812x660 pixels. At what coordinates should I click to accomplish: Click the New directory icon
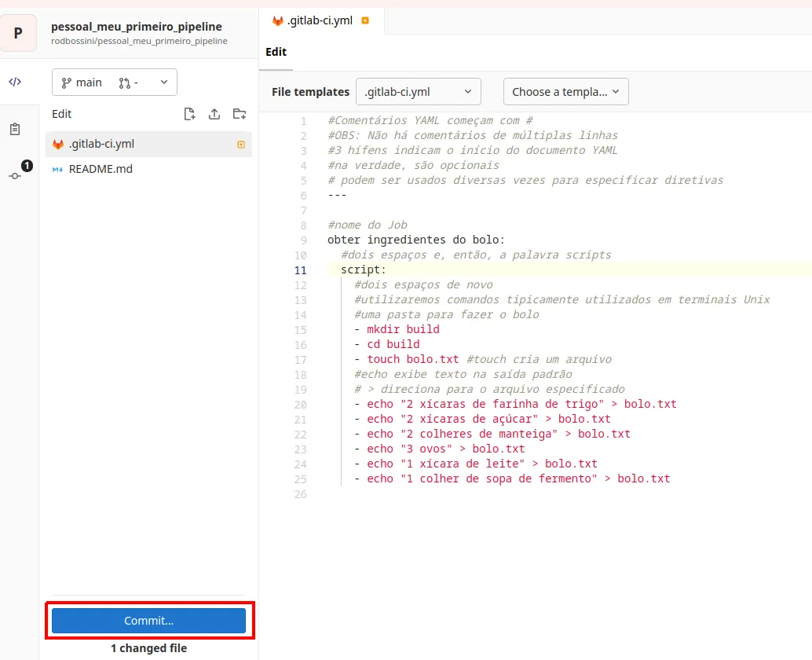[240, 114]
